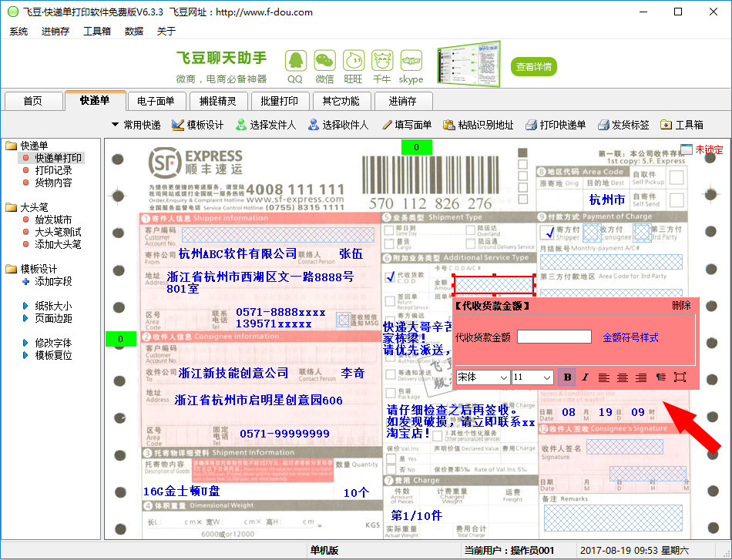Switch to the 捕捉精灵 tab
The width and height of the screenshot is (732, 560).
(x=217, y=101)
